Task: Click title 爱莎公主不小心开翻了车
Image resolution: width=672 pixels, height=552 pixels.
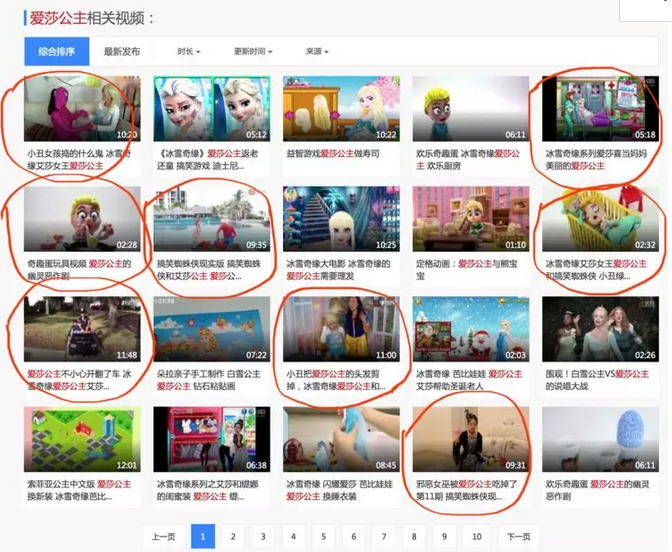Action: click(x=79, y=380)
